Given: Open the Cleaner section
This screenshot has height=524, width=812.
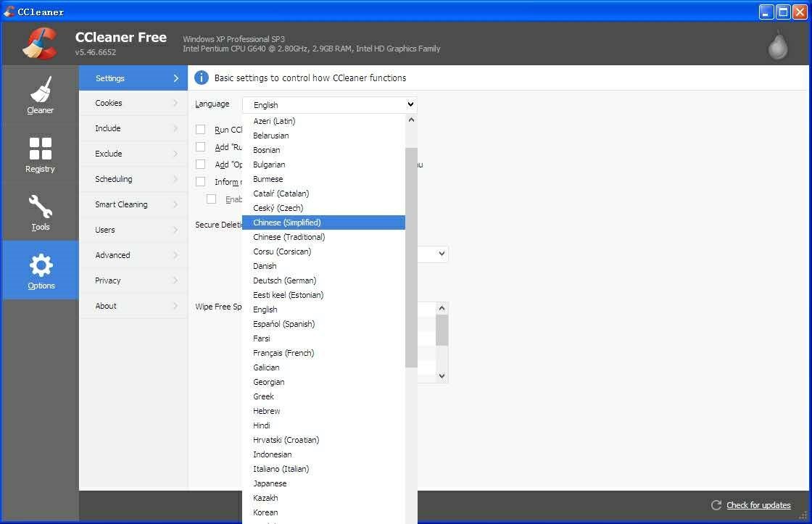Looking at the screenshot, I should coord(41,95).
